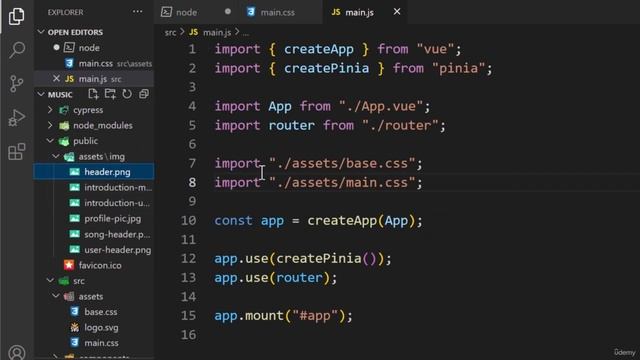640x360 pixels.
Task: Open the Extensions view
Action: [x=17, y=151]
